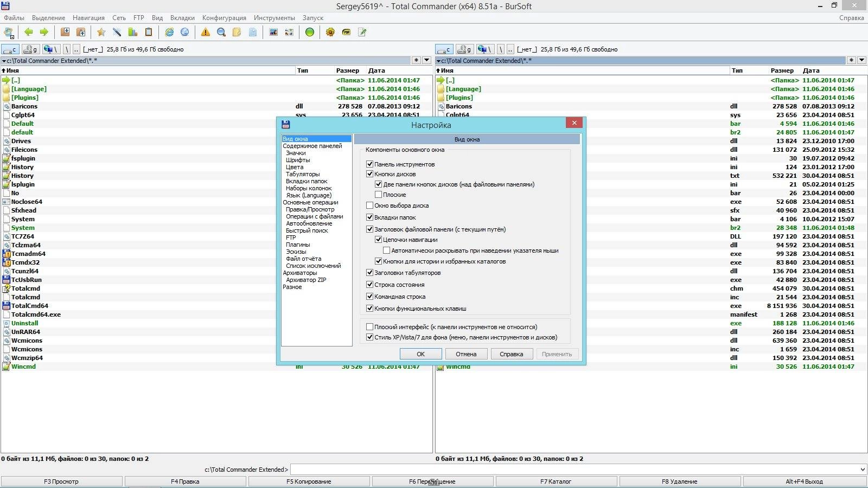Select Плагины in settings list

click(x=298, y=245)
